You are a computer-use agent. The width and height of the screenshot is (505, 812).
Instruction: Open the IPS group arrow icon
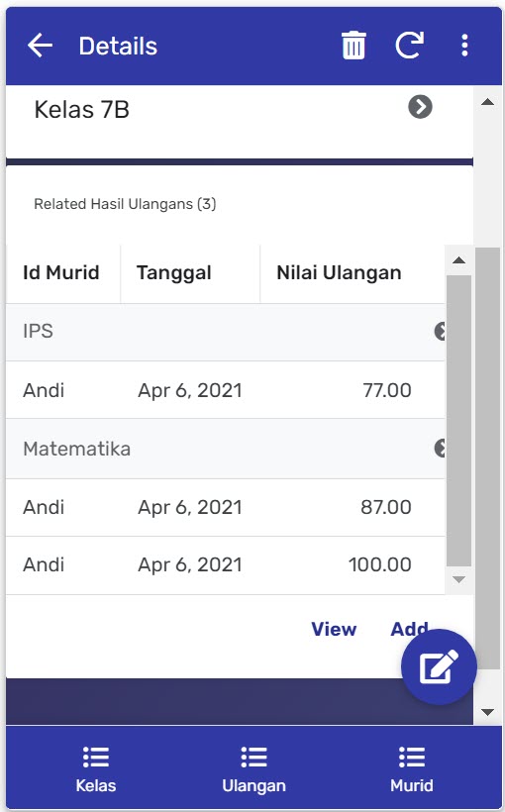441,331
